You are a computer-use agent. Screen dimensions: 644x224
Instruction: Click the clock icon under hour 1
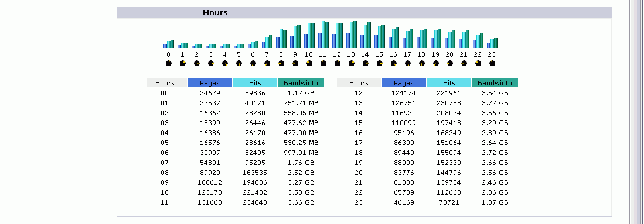(182, 63)
